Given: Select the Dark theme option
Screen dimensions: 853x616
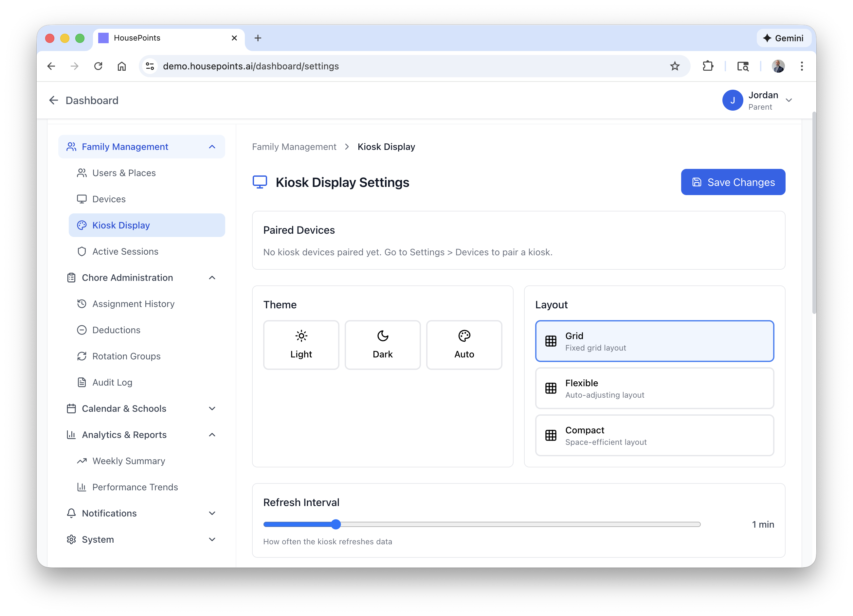Looking at the screenshot, I should click(383, 345).
